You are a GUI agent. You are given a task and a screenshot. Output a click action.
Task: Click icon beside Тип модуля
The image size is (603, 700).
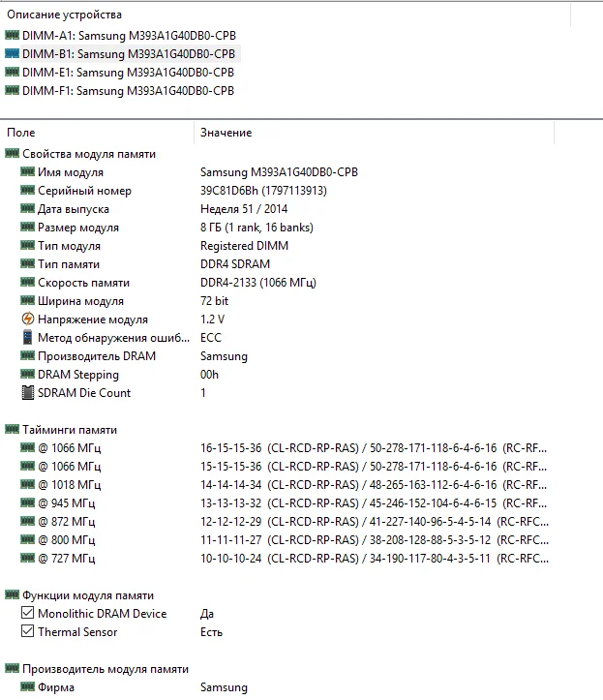[27, 245]
